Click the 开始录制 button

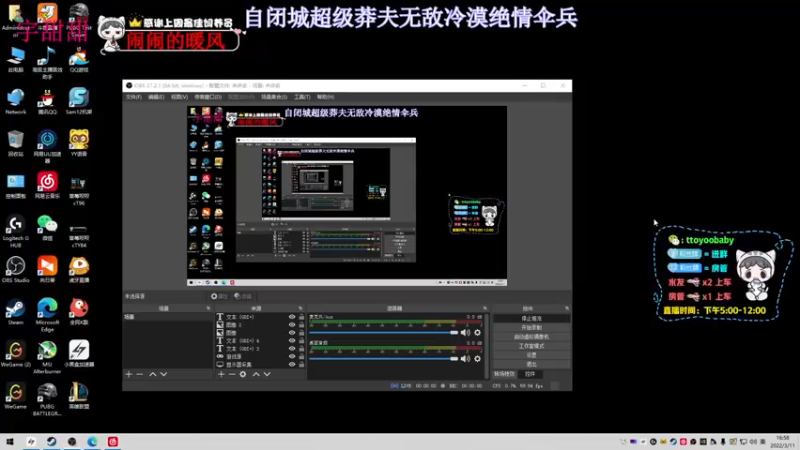pyautogui.click(x=531, y=328)
